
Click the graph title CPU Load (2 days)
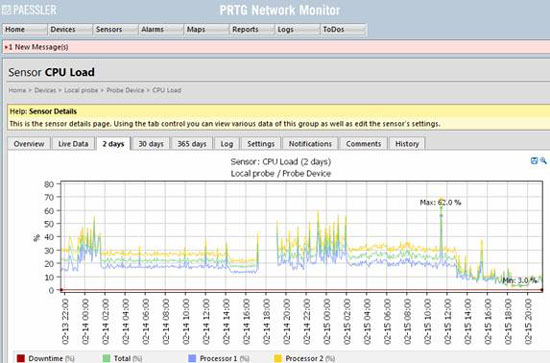pos(281,162)
